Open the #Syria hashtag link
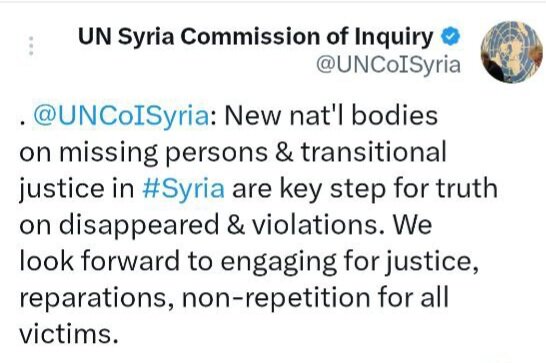Screen dimensions: 546x363 pyautogui.click(x=184, y=188)
